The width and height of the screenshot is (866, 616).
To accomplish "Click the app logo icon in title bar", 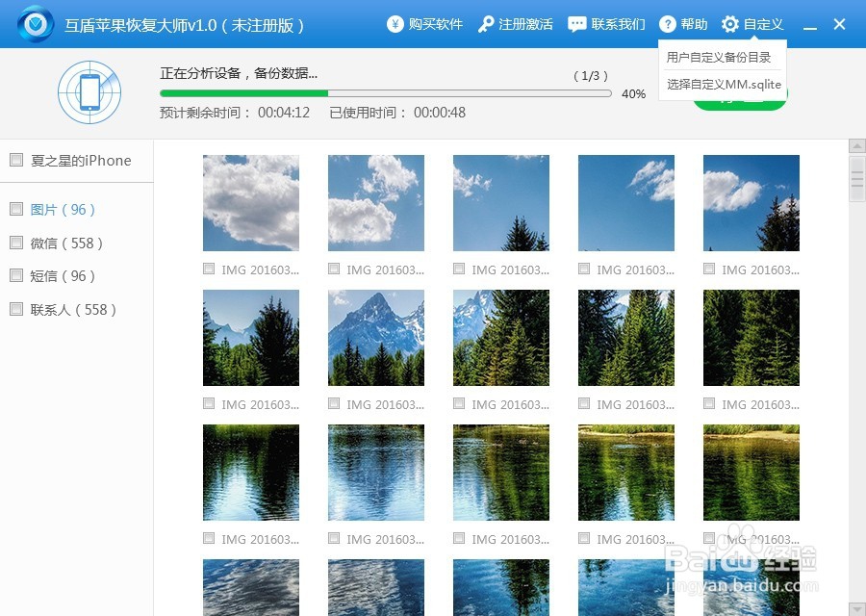I will [36, 24].
